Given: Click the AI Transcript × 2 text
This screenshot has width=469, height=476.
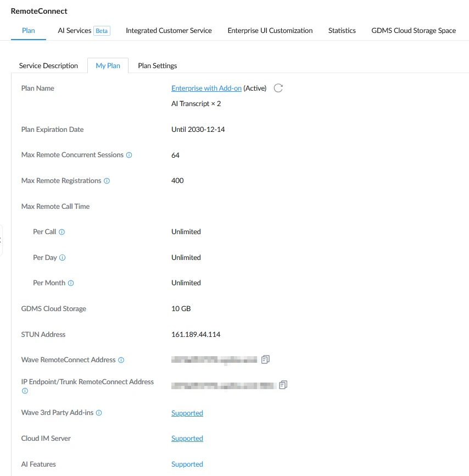Looking at the screenshot, I should coord(196,104).
